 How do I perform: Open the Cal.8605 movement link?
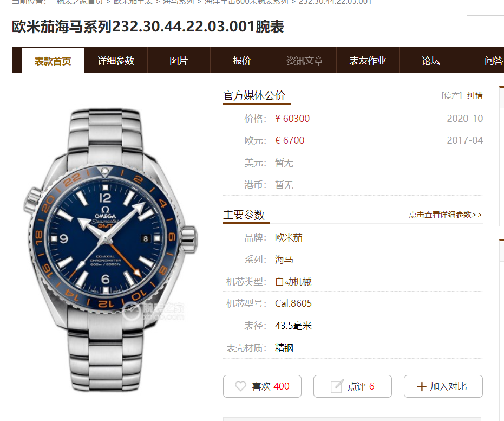point(293,303)
